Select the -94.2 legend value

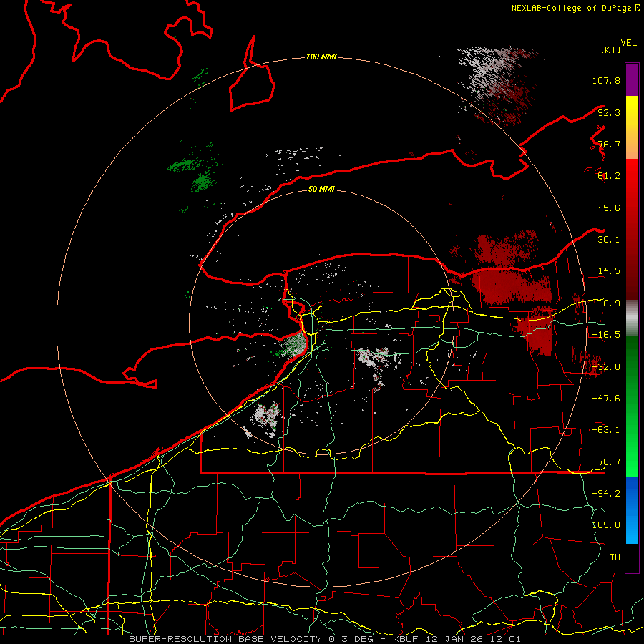(606, 494)
